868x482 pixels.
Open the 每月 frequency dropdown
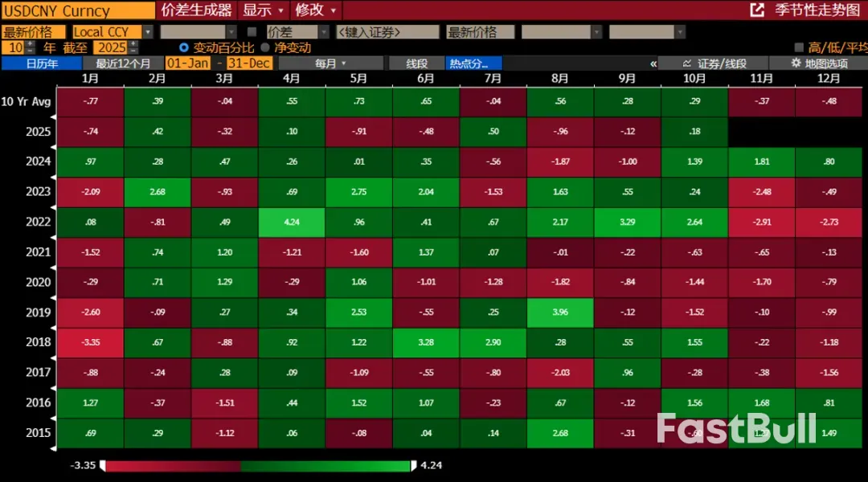(325, 62)
